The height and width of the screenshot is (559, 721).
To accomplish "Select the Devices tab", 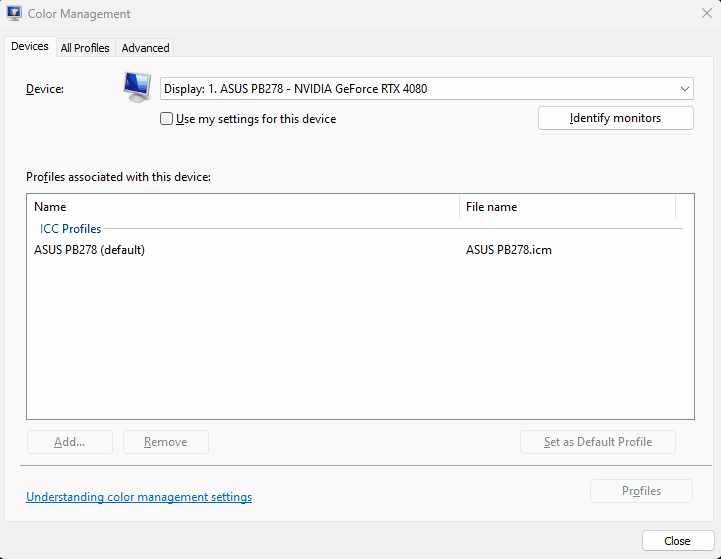I will 30,46.
